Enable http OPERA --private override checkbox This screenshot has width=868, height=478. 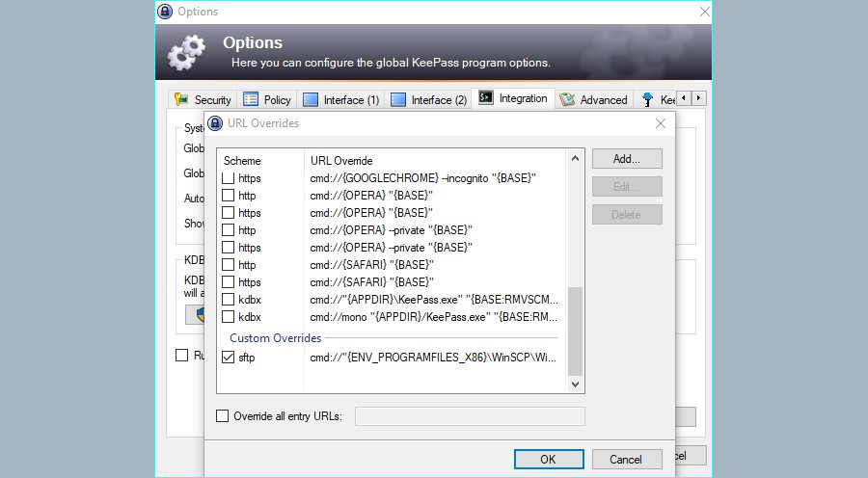coord(228,230)
